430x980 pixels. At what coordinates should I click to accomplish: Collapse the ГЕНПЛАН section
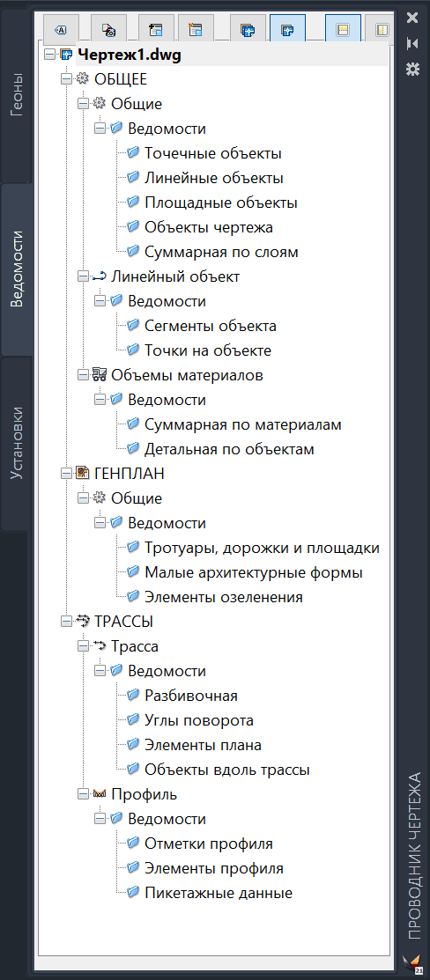click(66, 474)
